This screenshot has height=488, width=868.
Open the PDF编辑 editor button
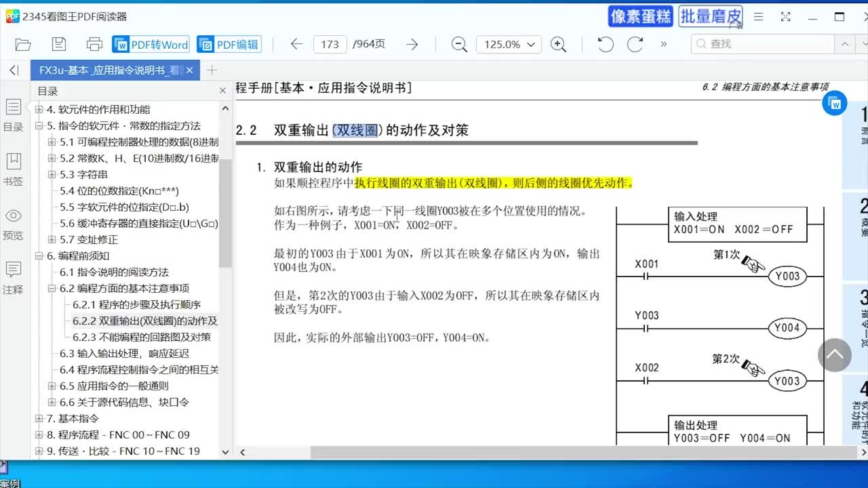[x=230, y=45]
